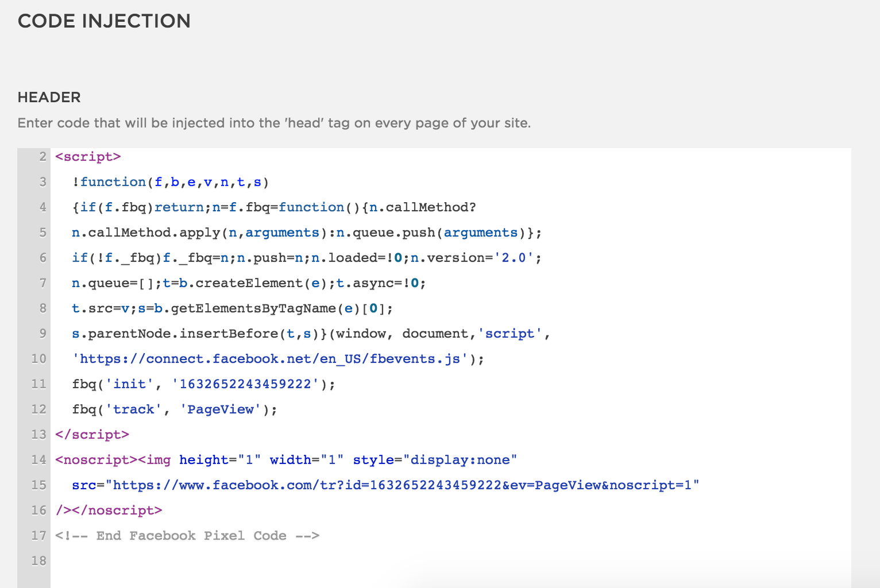Click s.parentNode.insertBefore on line 9

coord(175,334)
